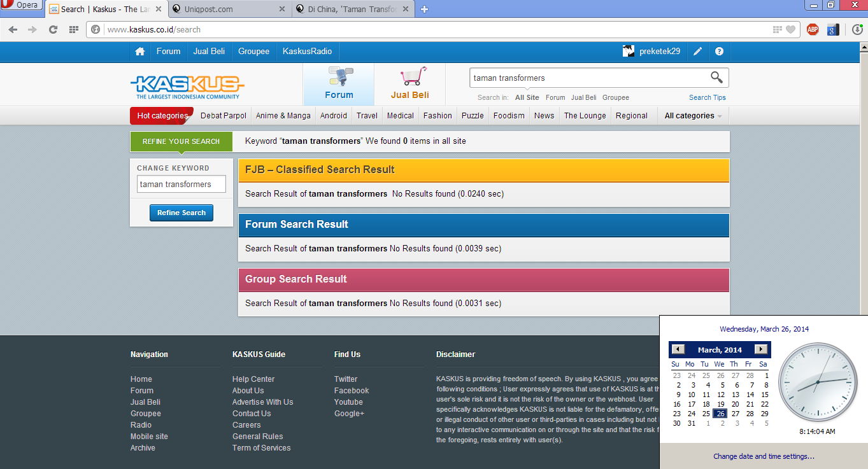Open the Advertise With Us footer link

coord(263,402)
